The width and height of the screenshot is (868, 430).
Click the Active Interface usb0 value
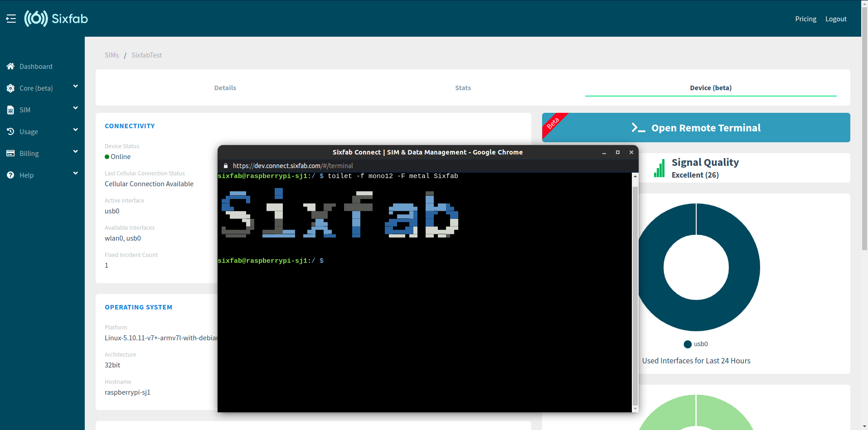[112, 211]
